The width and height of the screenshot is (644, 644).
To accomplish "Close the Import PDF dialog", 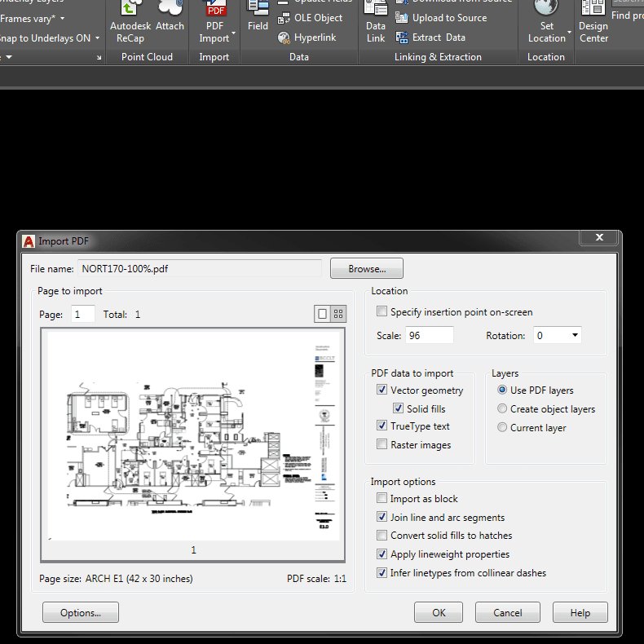I will coord(599,237).
